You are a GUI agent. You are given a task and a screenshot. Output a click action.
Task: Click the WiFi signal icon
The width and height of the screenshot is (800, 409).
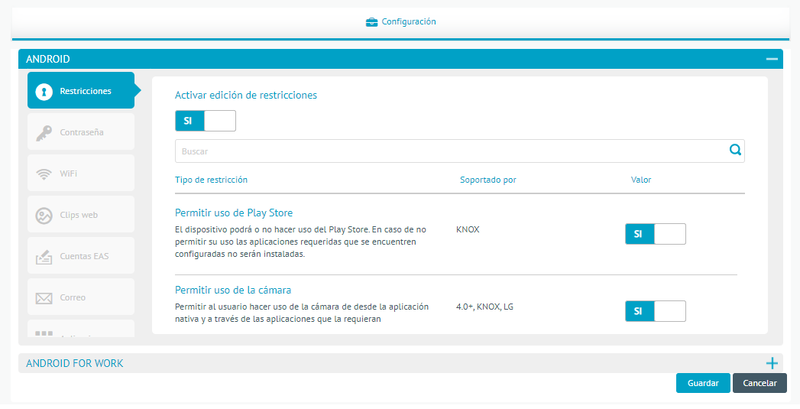[44, 174]
